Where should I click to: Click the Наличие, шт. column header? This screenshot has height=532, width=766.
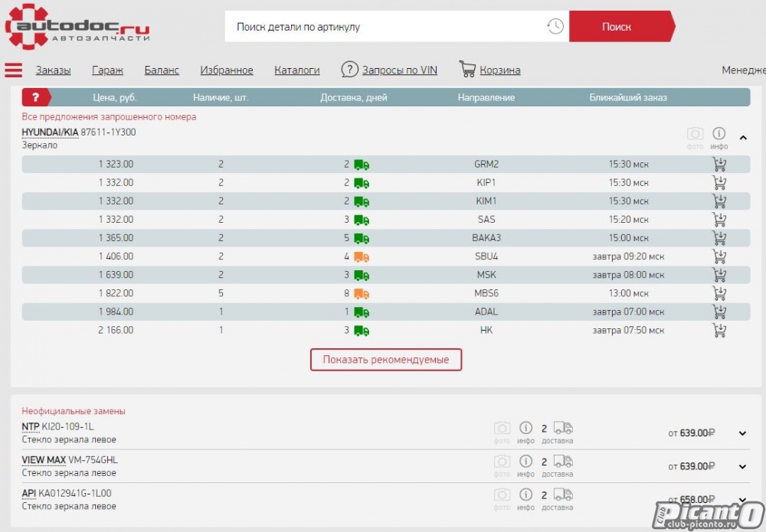221,98
